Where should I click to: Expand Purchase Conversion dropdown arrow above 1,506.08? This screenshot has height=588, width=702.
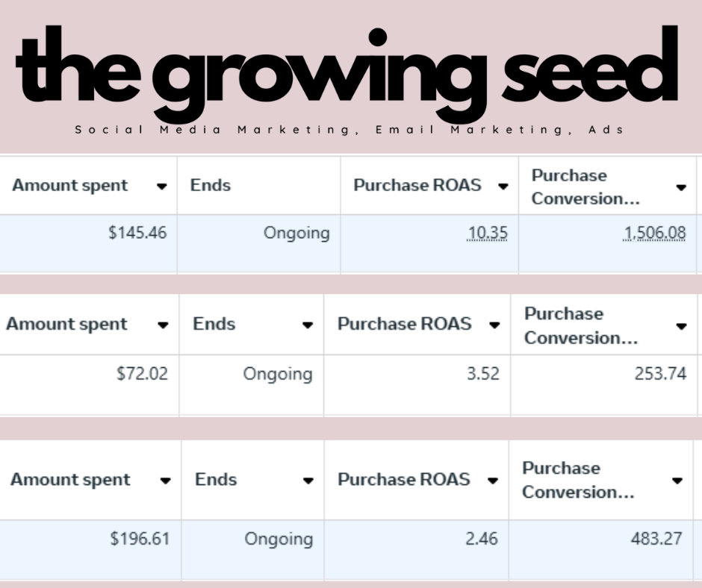point(681,187)
